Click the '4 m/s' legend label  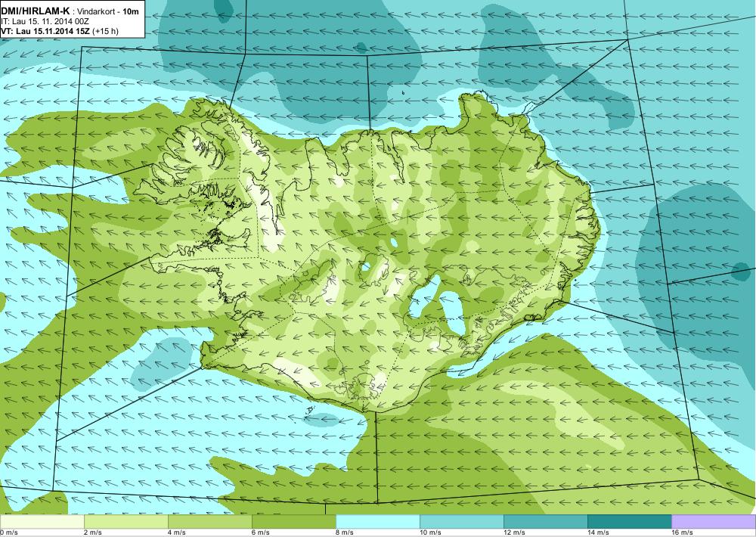tap(177, 532)
